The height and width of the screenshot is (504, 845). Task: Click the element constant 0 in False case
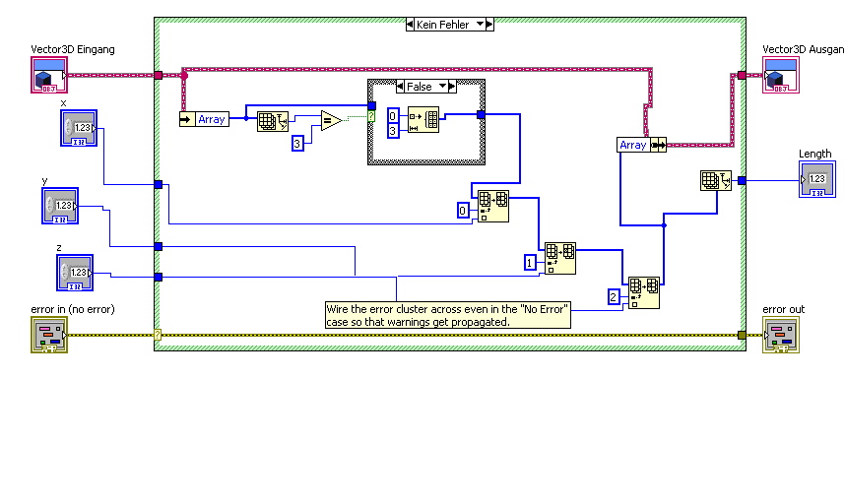pos(393,115)
